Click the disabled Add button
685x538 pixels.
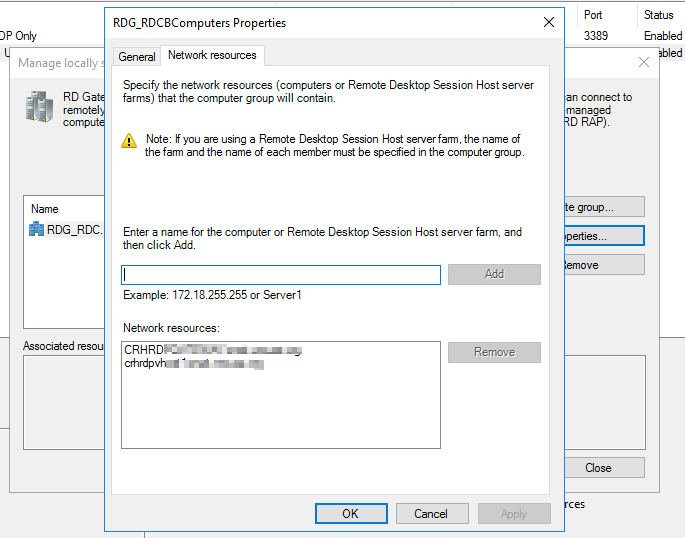[x=494, y=274]
